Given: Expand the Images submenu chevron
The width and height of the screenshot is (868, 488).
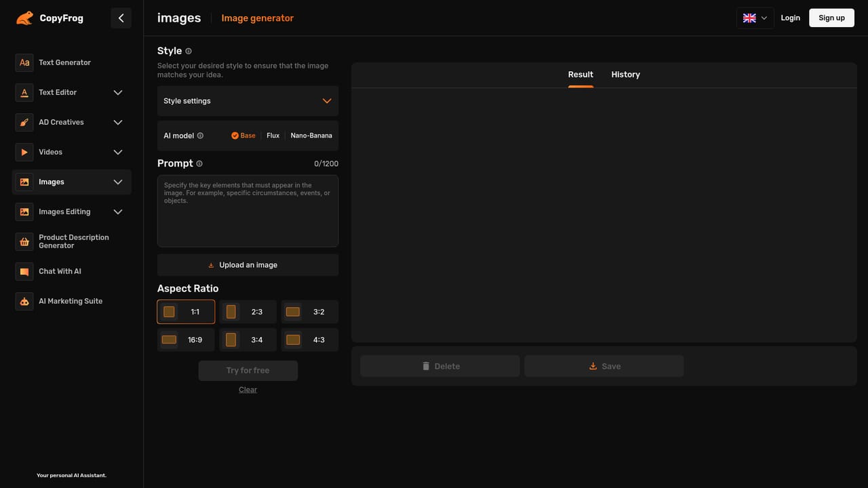Looking at the screenshot, I should 118,182.
